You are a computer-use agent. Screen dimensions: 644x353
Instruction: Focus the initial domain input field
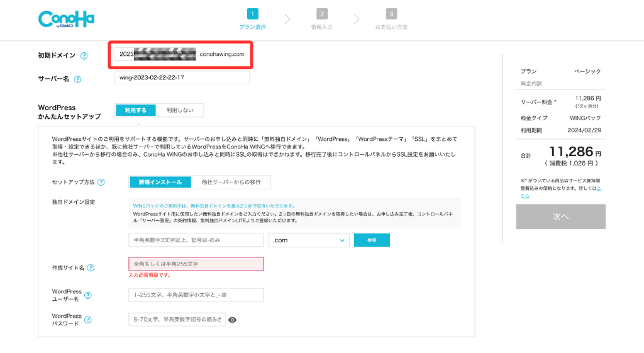155,54
